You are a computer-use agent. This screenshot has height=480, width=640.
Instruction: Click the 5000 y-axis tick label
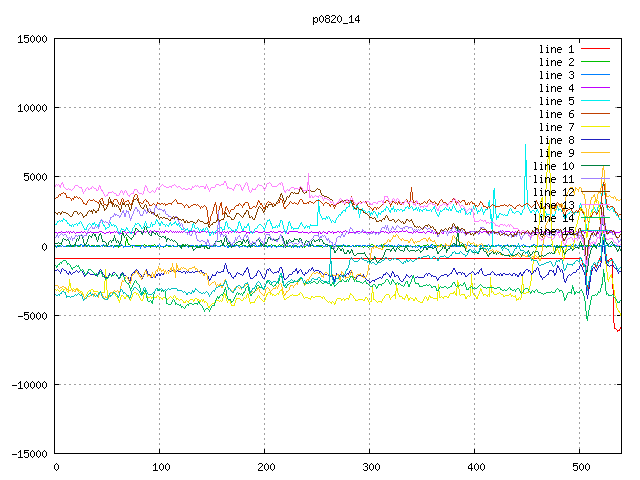tap(33, 177)
